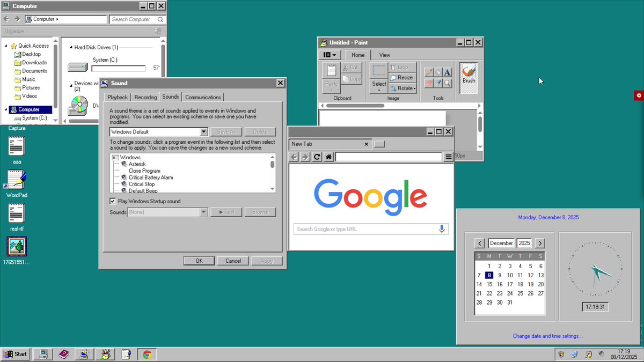Switch to the Recording tab
Image resolution: width=644 pixels, height=362 pixels.
(x=145, y=97)
